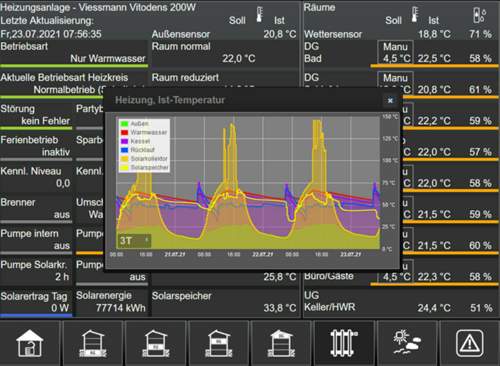Click the Manu button in the second DG row
The image size is (500, 366).
(x=395, y=78)
